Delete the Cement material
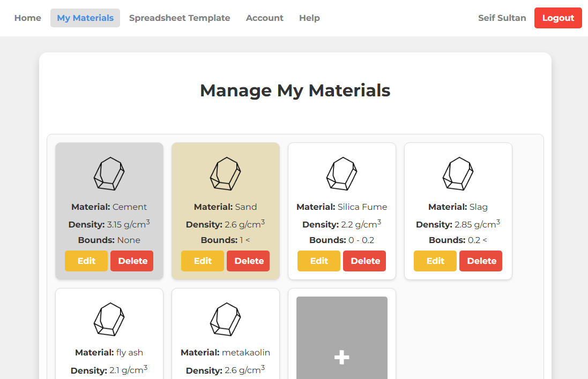The width and height of the screenshot is (588, 379). (132, 261)
